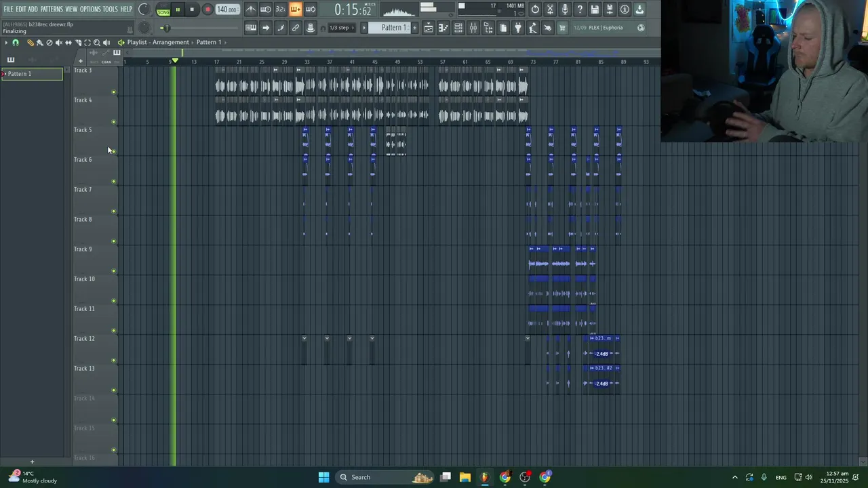Open Windows Start button
This screenshot has width=868, height=488.
(323, 477)
